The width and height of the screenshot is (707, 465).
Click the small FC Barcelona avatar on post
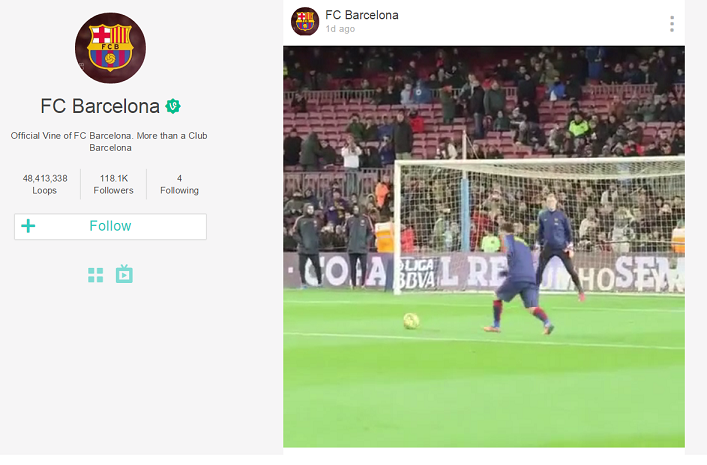[x=305, y=21]
